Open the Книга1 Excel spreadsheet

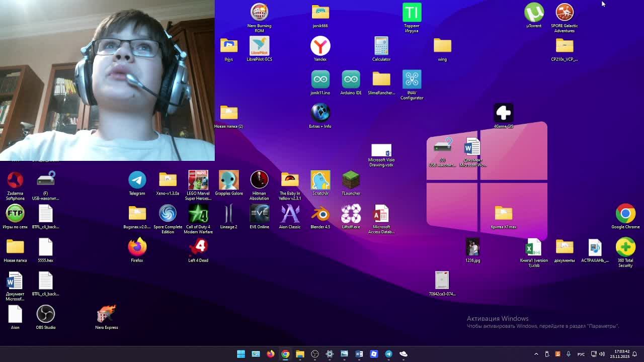[x=534, y=247]
